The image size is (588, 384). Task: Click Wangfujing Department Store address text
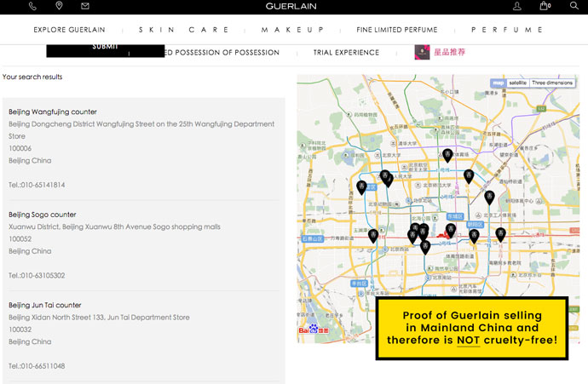tap(141, 130)
